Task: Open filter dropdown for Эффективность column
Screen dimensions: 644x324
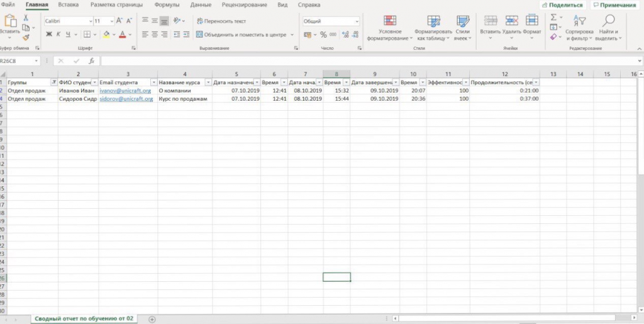Action: [x=465, y=82]
